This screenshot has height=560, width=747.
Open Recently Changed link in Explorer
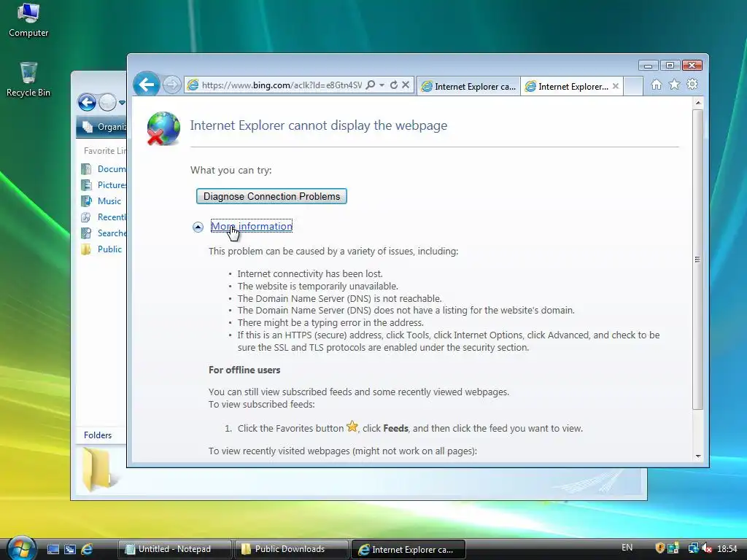104,217
